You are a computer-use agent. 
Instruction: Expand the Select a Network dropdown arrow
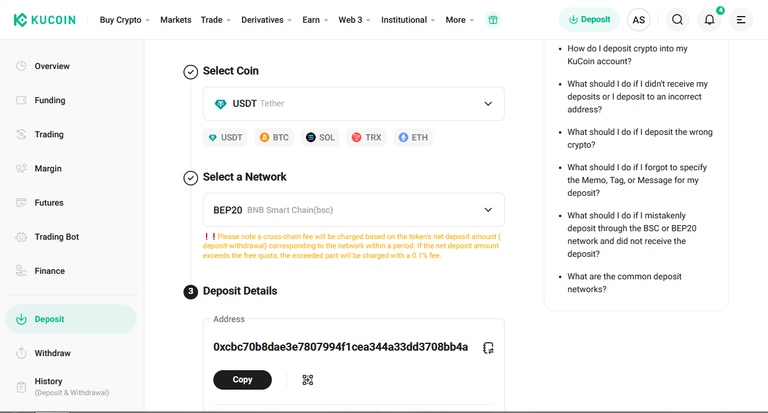tap(488, 210)
